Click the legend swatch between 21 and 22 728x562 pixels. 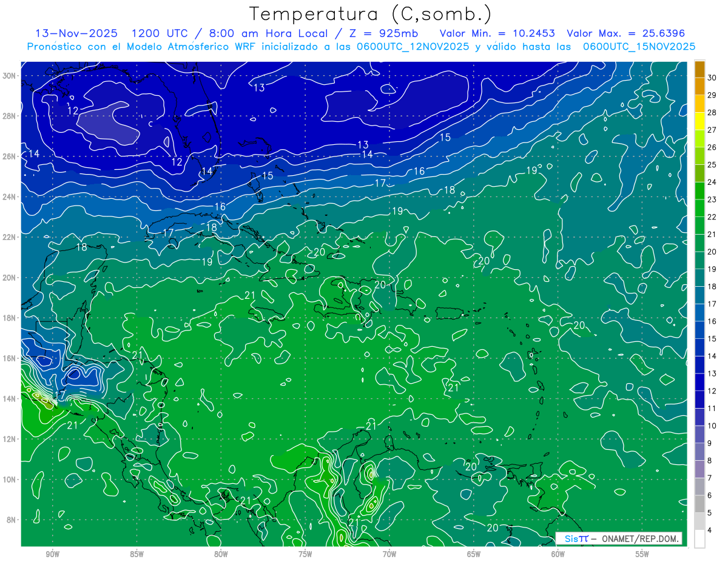(x=699, y=226)
